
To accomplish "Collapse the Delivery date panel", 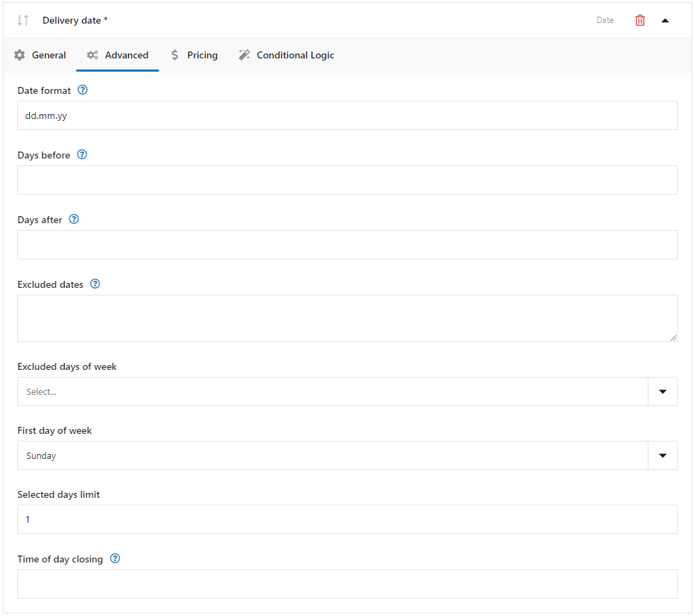I will point(665,20).
